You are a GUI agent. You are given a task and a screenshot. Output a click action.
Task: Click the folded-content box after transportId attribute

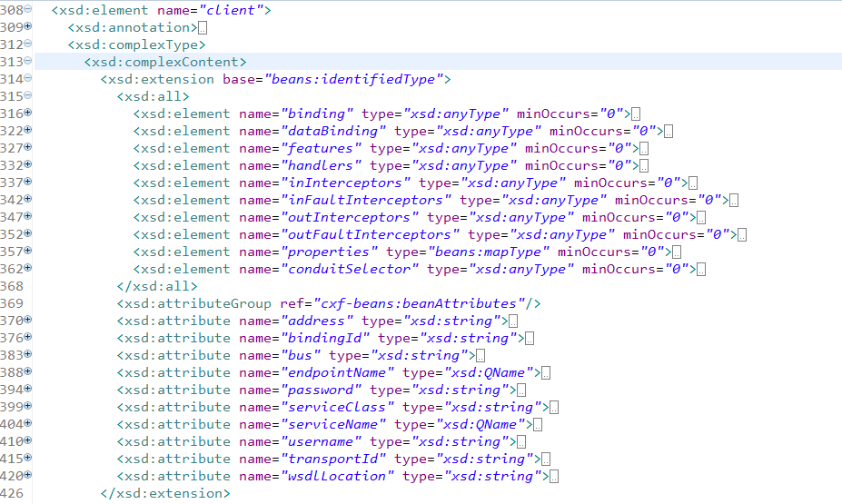(546, 460)
